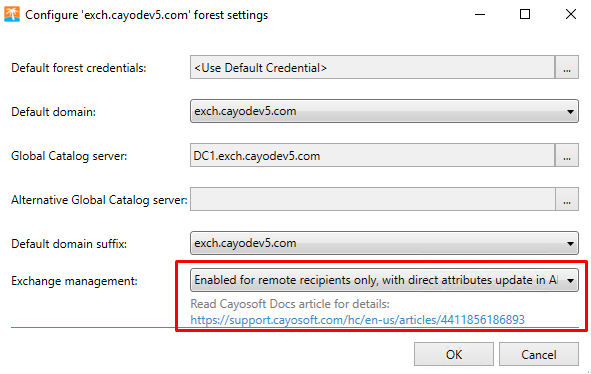Select the Default domain combo box showing exch.cayodev5.com
The image size is (591, 374).
pyautogui.click(x=384, y=111)
